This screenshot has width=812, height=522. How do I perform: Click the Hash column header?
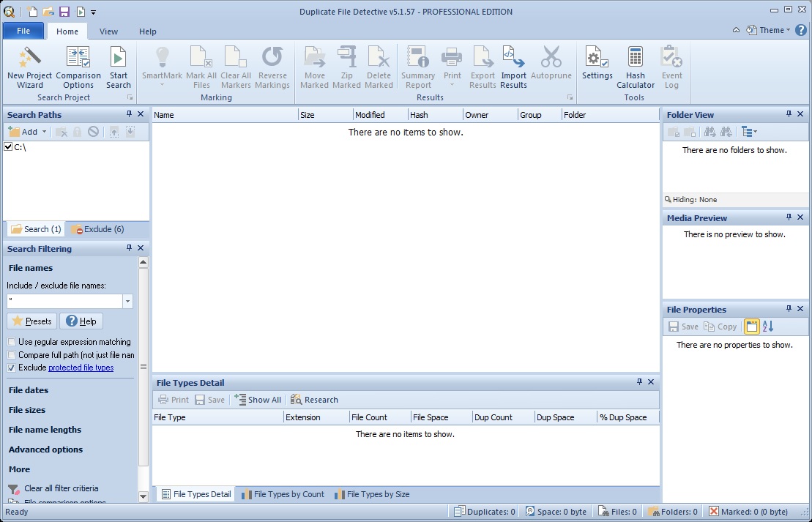(434, 115)
